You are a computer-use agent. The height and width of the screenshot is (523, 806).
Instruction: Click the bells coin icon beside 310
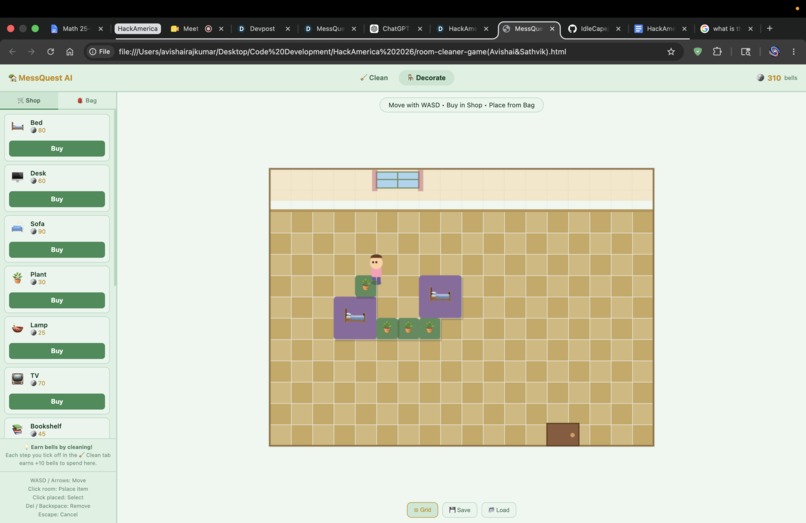760,78
